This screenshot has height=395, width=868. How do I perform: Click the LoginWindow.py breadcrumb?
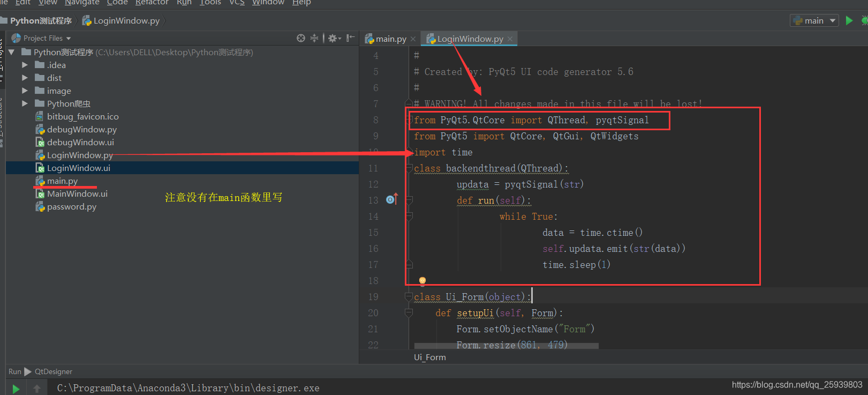pos(126,20)
